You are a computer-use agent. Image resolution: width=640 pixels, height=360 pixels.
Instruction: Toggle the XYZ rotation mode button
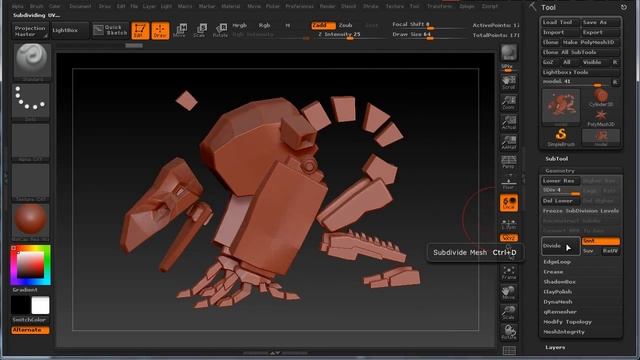click(x=509, y=238)
